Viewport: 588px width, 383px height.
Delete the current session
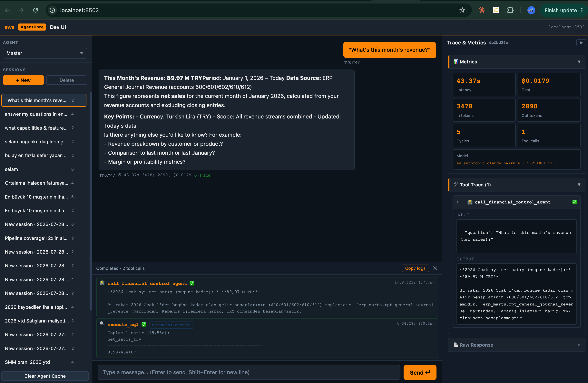(x=67, y=80)
